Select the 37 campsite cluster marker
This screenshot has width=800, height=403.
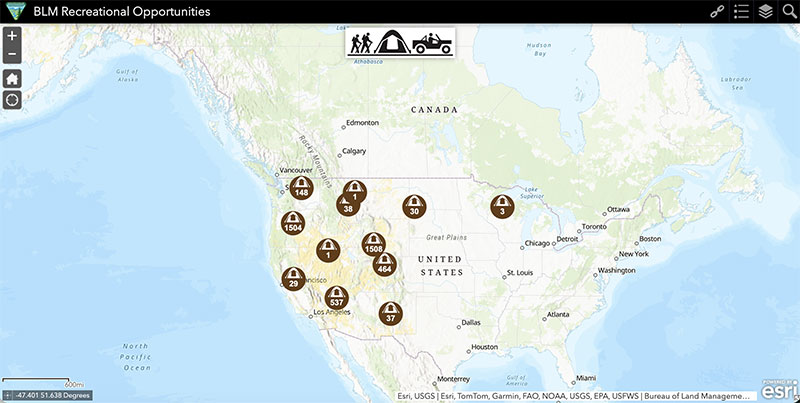[391, 314]
